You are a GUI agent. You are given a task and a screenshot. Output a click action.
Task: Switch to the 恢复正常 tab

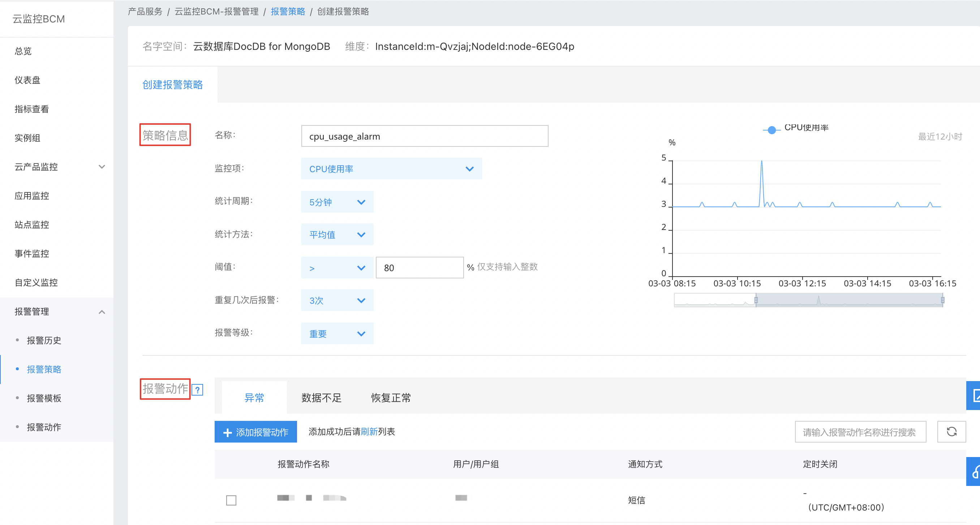point(391,397)
